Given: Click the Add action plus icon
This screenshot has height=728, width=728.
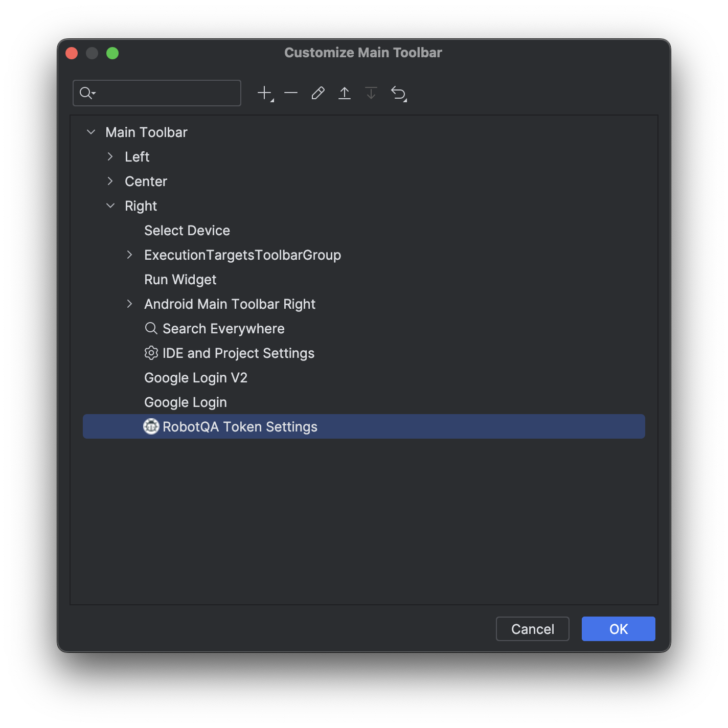Looking at the screenshot, I should [x=265, y=93].
